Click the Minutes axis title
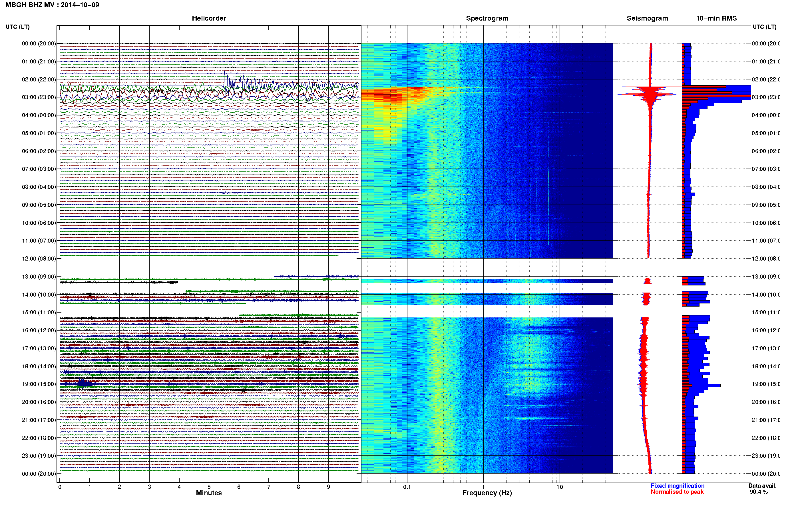The height and width of the screenshot is (508, 812). tap(209, 493)
